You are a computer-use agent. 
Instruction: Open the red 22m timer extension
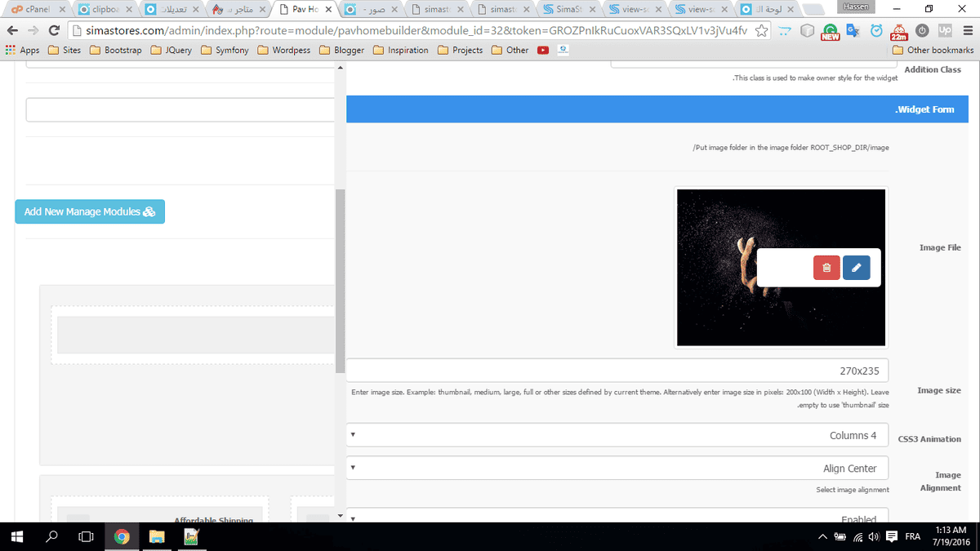899,30
